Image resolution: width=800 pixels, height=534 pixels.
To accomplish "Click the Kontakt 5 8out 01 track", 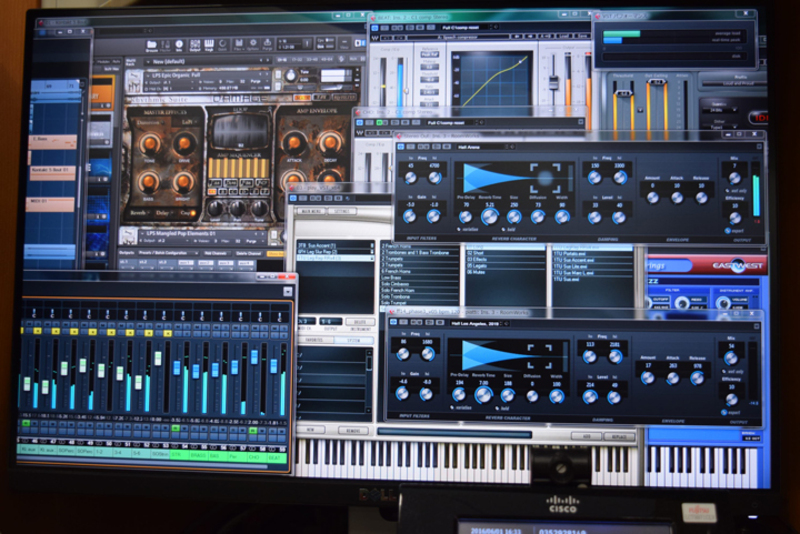I will coord(52,172).
